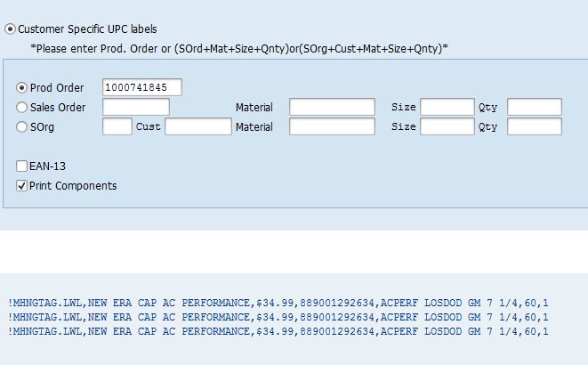Screen dimensions: 588x365
Task: Click the Material field in the Sales Order row
Action: click(332, 107)
